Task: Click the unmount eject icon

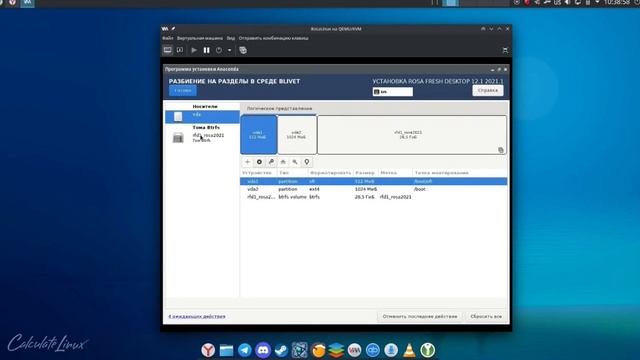Action: click(283, 162)
